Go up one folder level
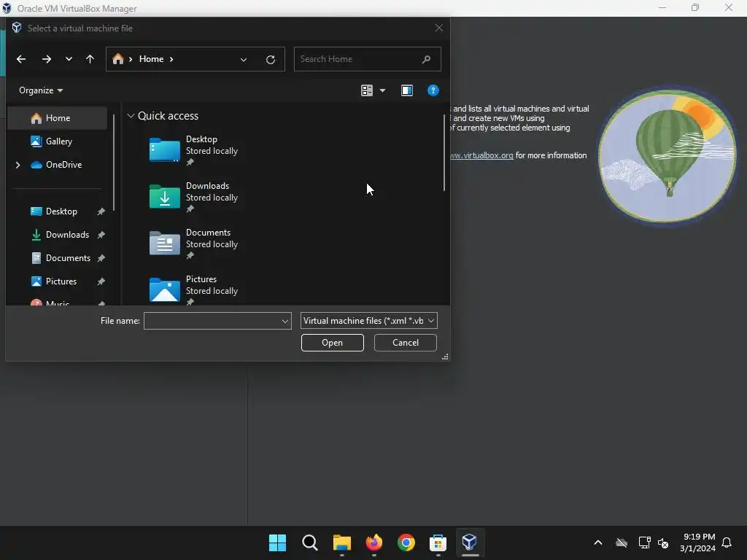The image size is (747, 560). point(90,59)
